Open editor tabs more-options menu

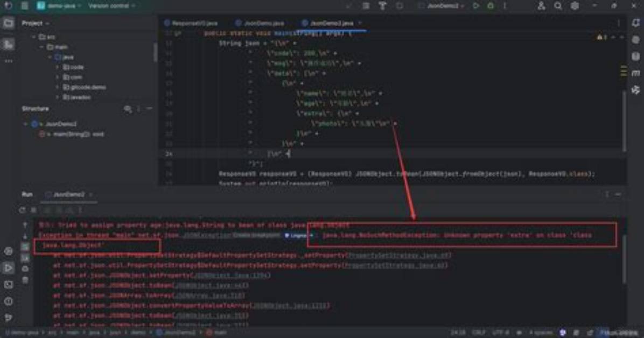619,23
